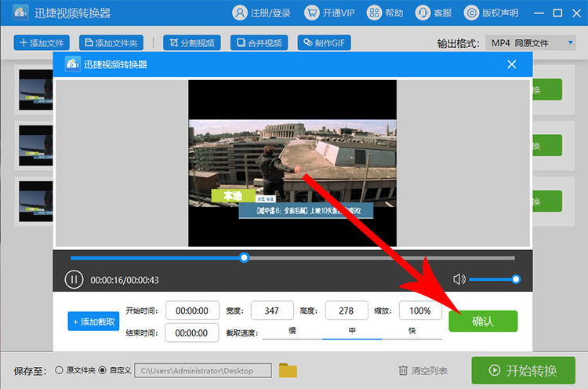Click the green 确认 confirm button
This screenshot has width=588, height=389.
pos(483,321)
